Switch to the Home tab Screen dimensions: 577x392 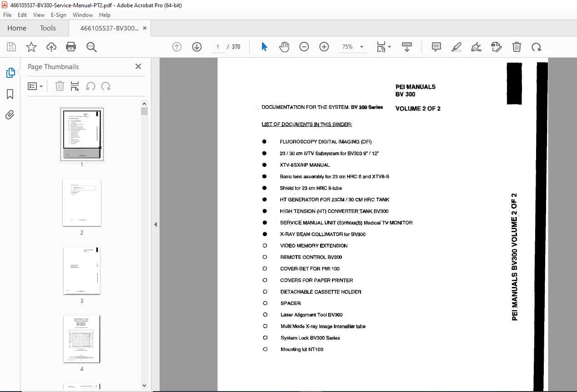[17, 28]
